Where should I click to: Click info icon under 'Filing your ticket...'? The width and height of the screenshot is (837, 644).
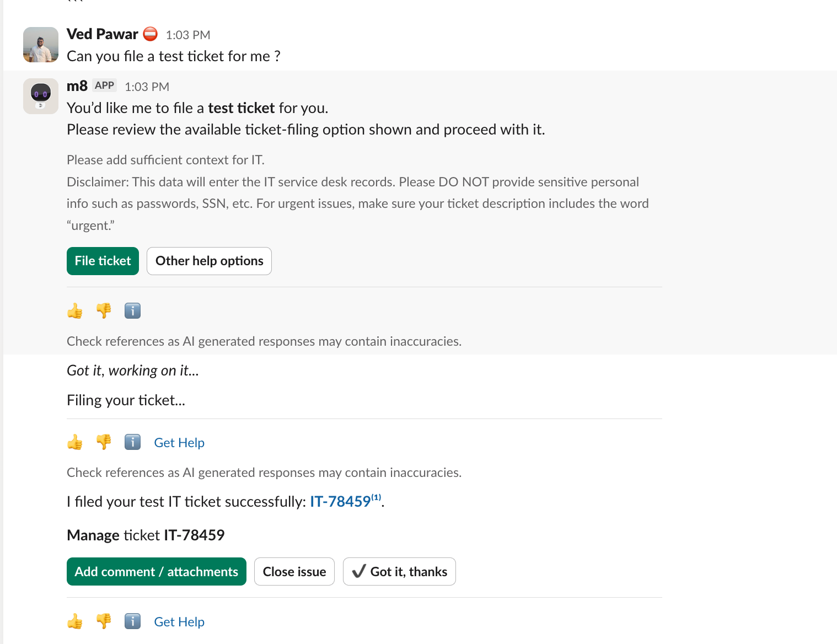(132, 442)
